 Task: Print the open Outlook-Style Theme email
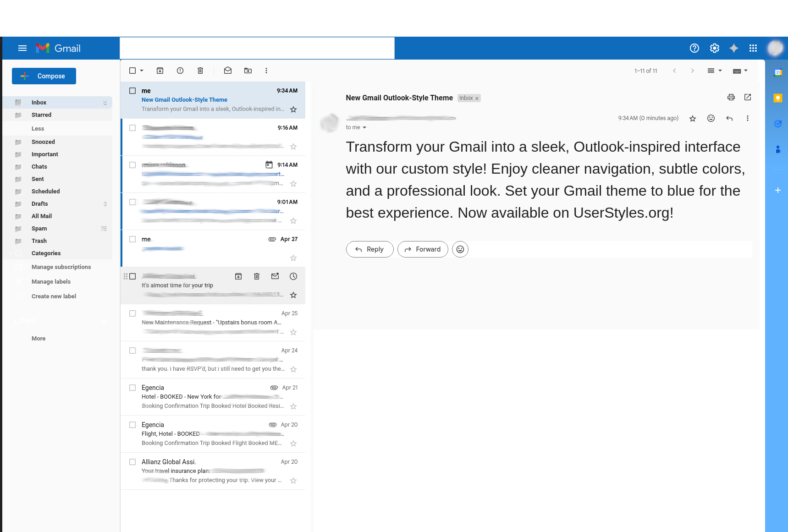(731, 97)
